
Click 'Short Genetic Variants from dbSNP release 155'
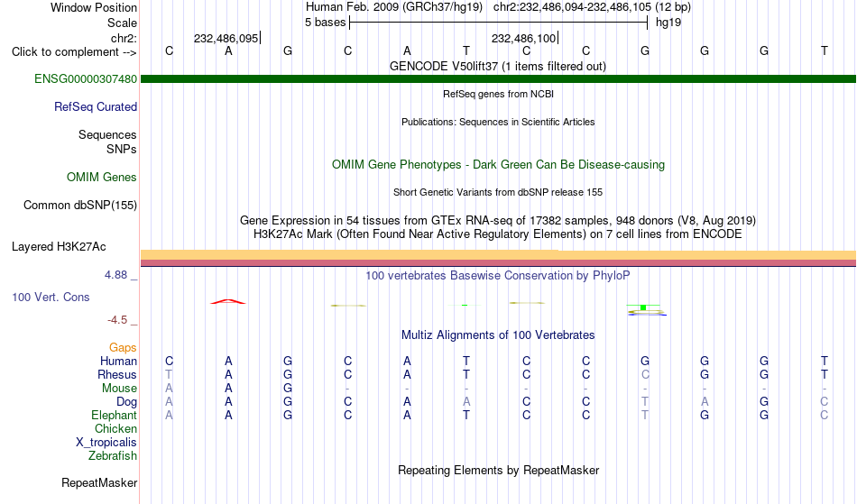click(498, 192)
